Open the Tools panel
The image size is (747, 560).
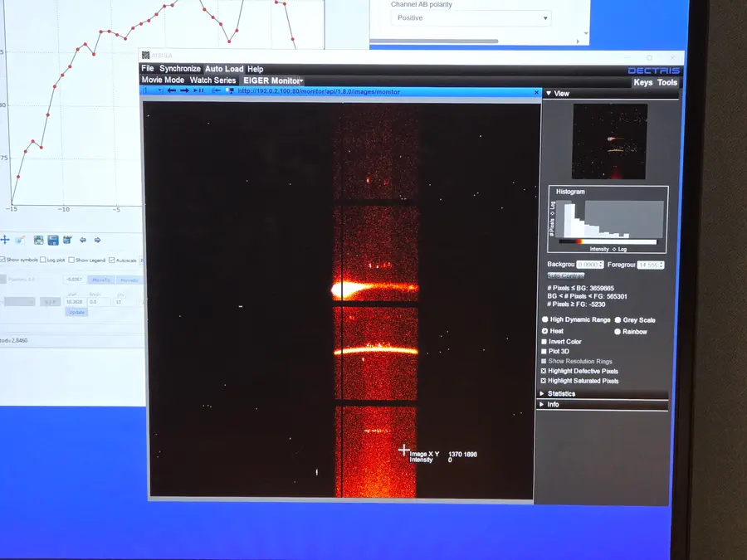pos(667,82)
